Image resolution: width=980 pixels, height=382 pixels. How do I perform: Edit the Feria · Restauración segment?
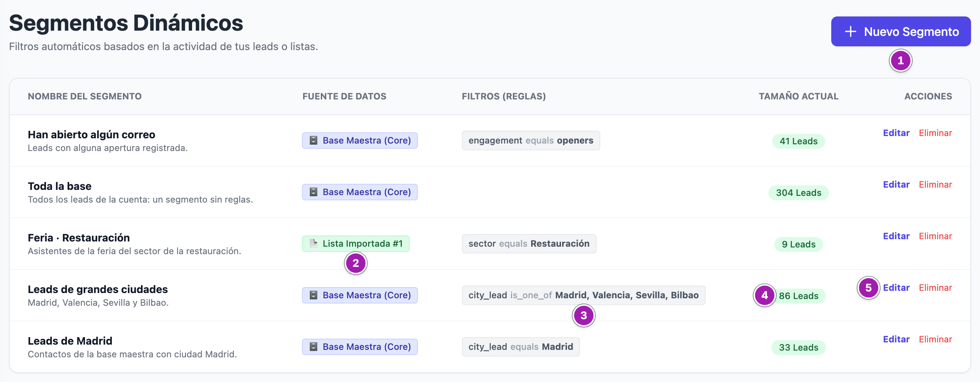click(x=896, y=236)
